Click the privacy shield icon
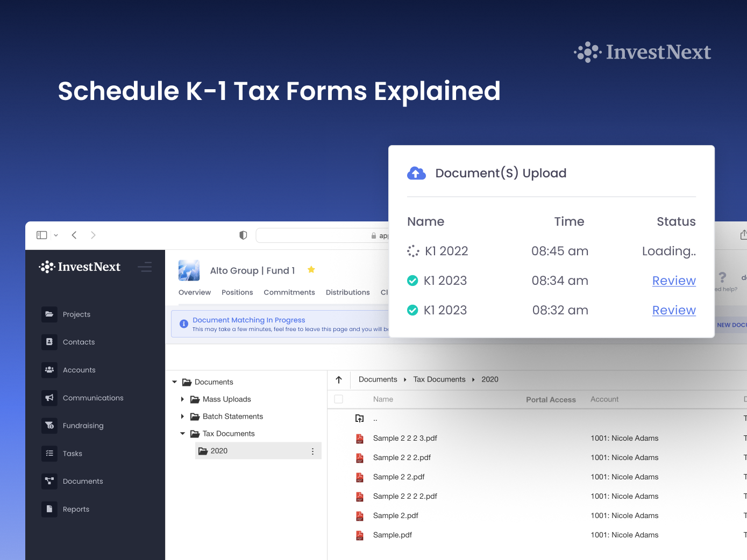The image size is (747, 560). 243,235
